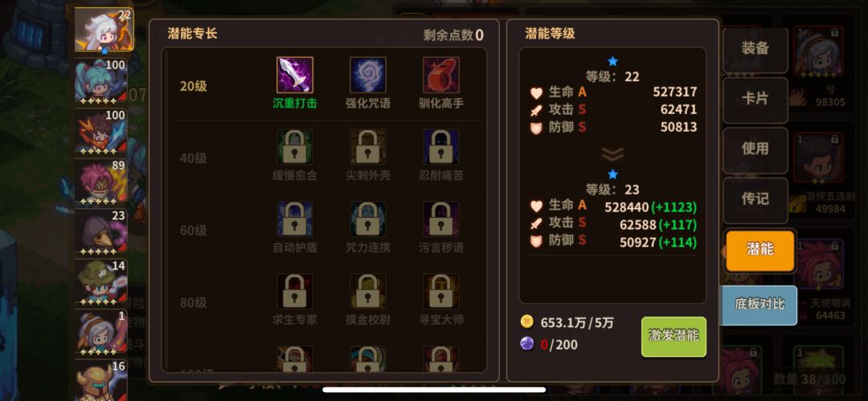
Task: Select the 驯化高手 whistle skill icon
Action: [441, 75]
